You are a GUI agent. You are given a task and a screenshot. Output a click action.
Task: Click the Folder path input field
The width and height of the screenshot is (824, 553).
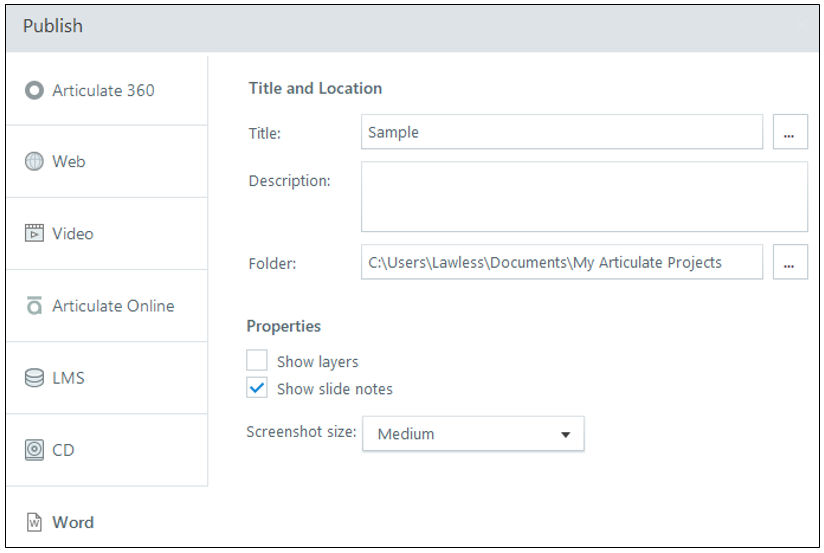point(562,262)
